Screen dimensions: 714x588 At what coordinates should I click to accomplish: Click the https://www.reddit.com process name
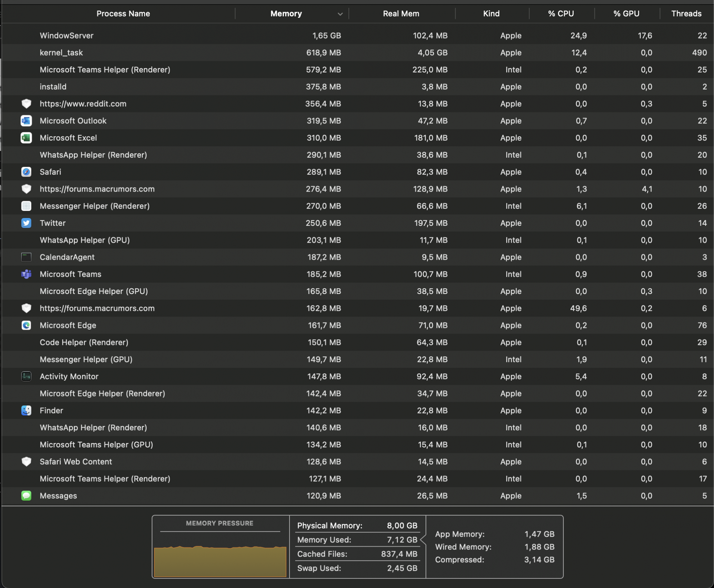(83, 104)
